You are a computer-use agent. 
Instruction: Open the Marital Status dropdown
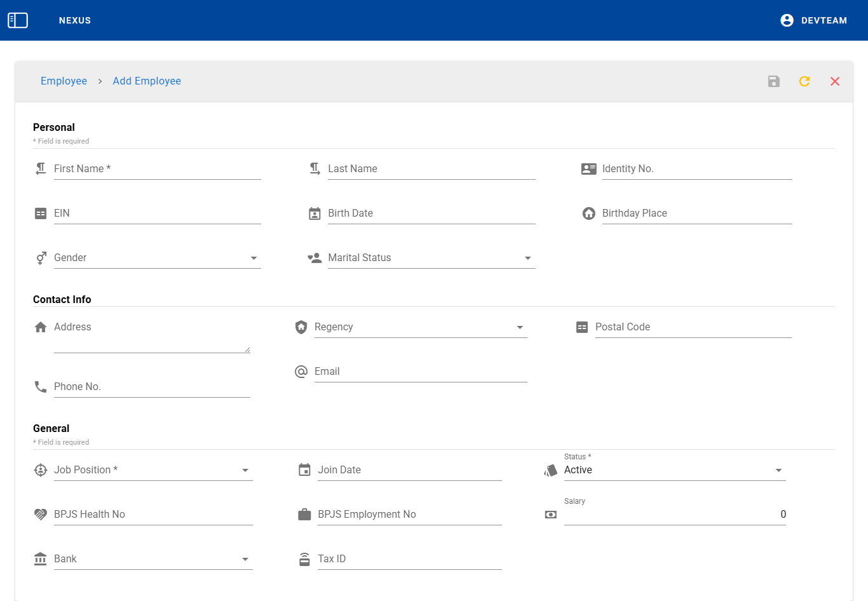click(x=431, y=258)
